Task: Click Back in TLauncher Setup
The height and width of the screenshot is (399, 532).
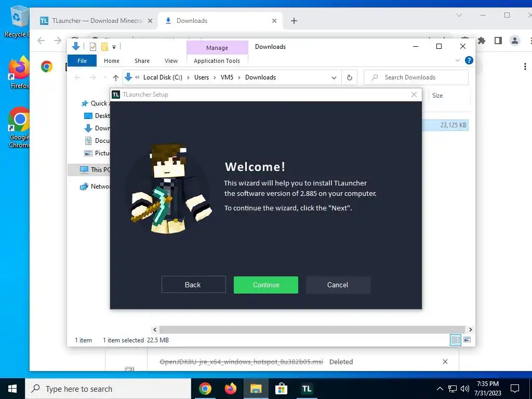Action: click(x=193, y=285)
